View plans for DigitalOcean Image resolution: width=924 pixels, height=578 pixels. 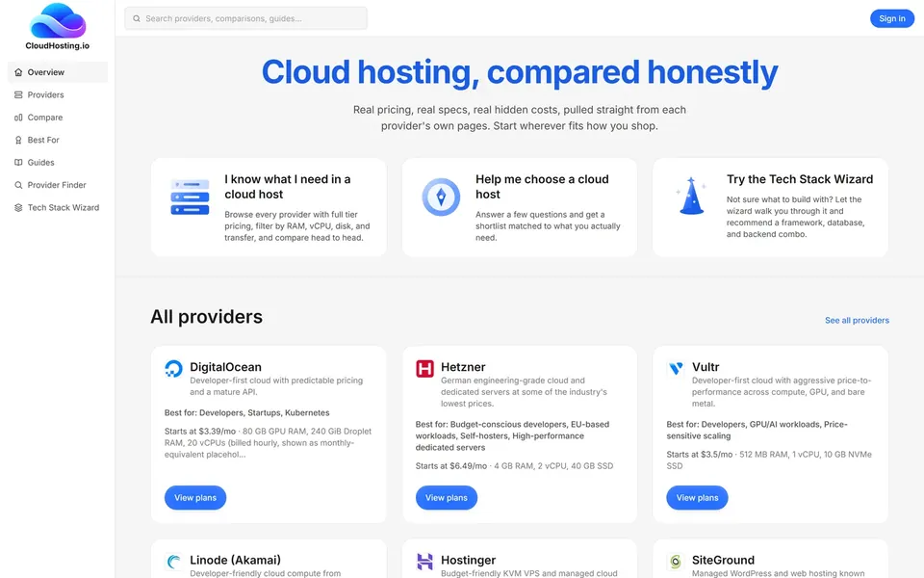[195, 498]
